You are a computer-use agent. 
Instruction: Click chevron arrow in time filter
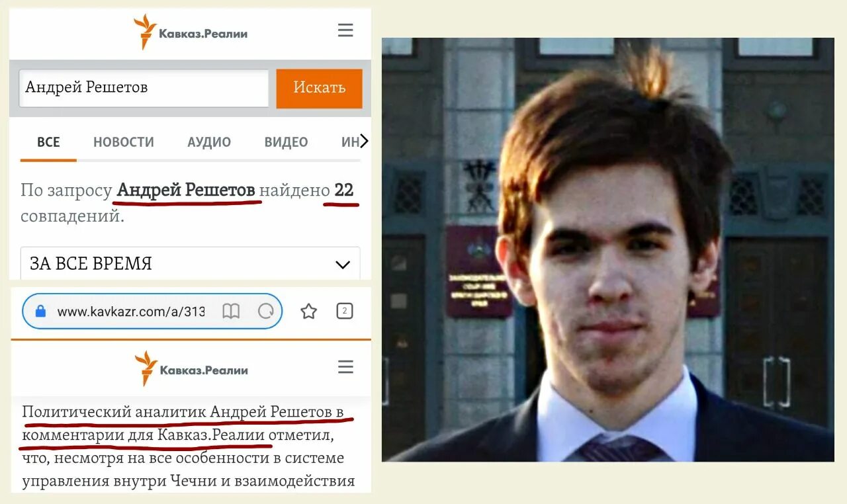342,265
